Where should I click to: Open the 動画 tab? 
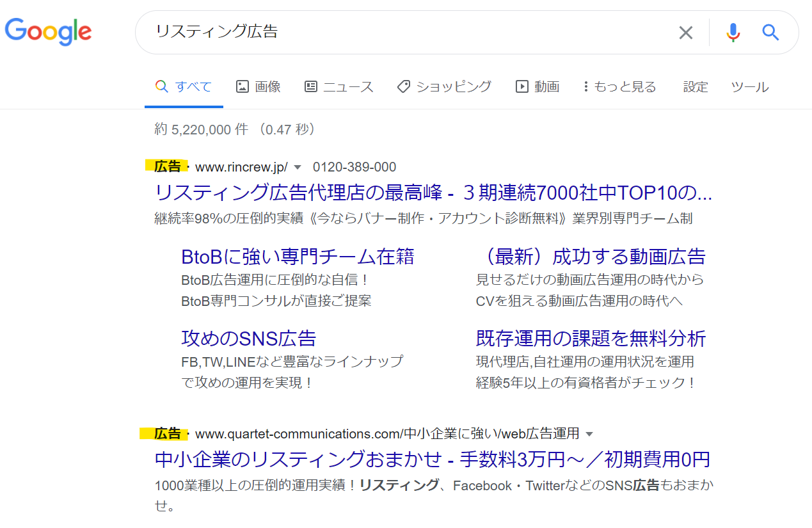537,87
